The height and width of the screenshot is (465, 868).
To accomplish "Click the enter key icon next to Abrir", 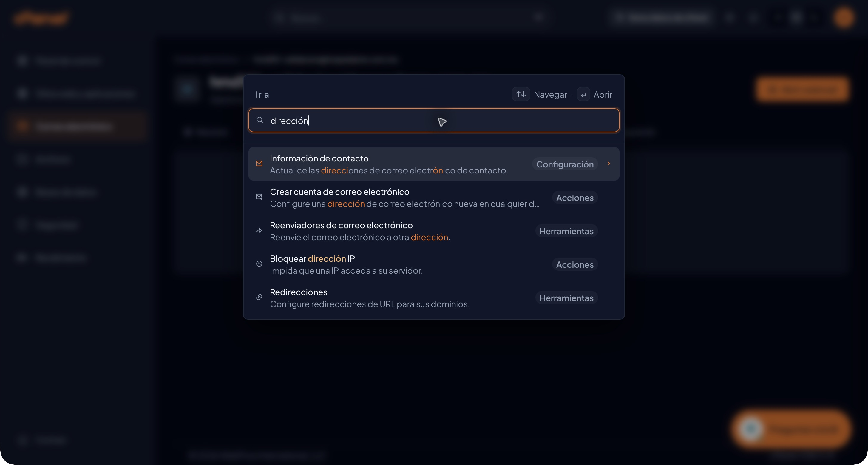I will pos(583,94).
